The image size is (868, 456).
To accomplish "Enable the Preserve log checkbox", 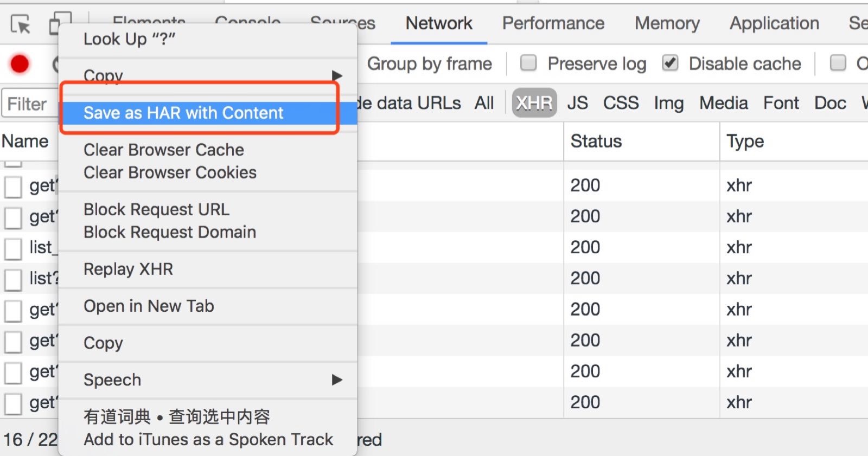I will (x=528, y=63).
